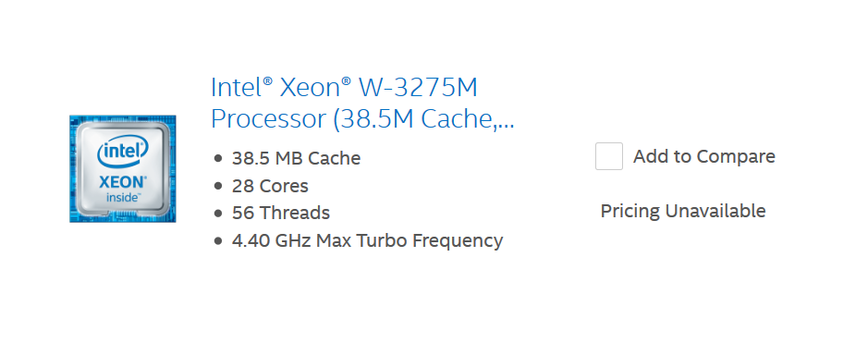This screenshot has height=343, width=868.
Task: Select the '28 Cores' spec line
Action: pyautogui.click(x=270, y=186)
